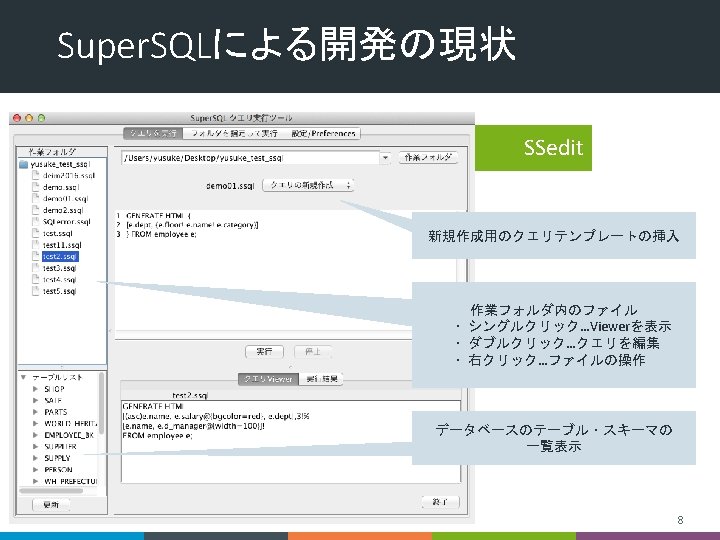Screen dimensions: 720x540
Task: Click the table list horizontal scrollbar
Action: click(51, 491)
